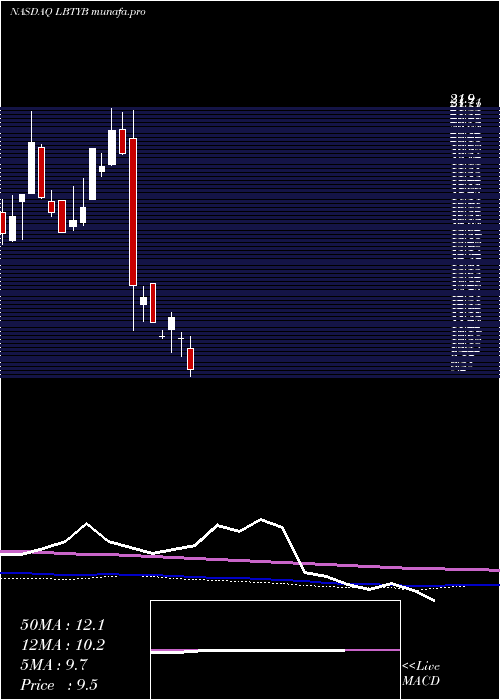Click the 21.9 price axis label
Image resolution: width=500 pixels, height=700 pixels.
464,100
